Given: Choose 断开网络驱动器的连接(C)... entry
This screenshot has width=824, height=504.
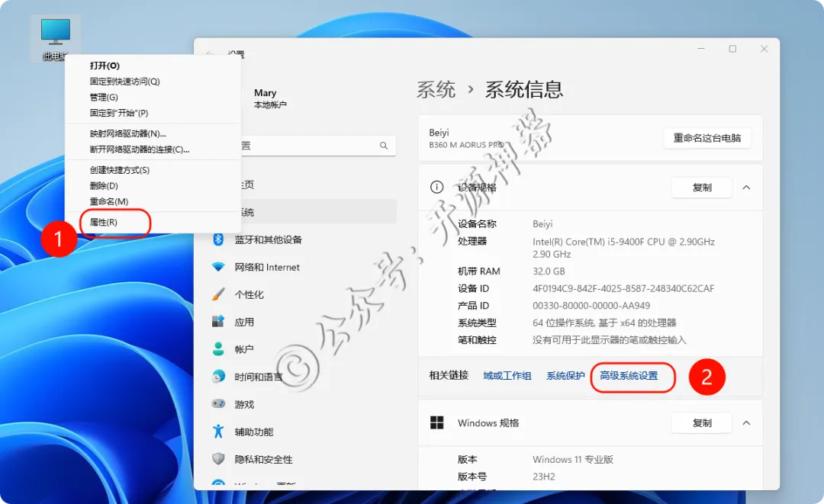Looking at the screenshot, I should coord(140,149).
